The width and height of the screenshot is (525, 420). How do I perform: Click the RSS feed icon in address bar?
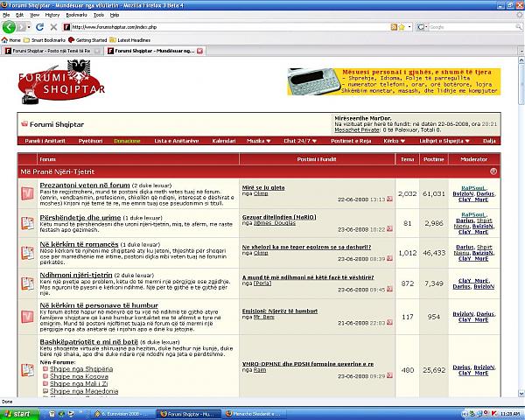tap(394, 27)
